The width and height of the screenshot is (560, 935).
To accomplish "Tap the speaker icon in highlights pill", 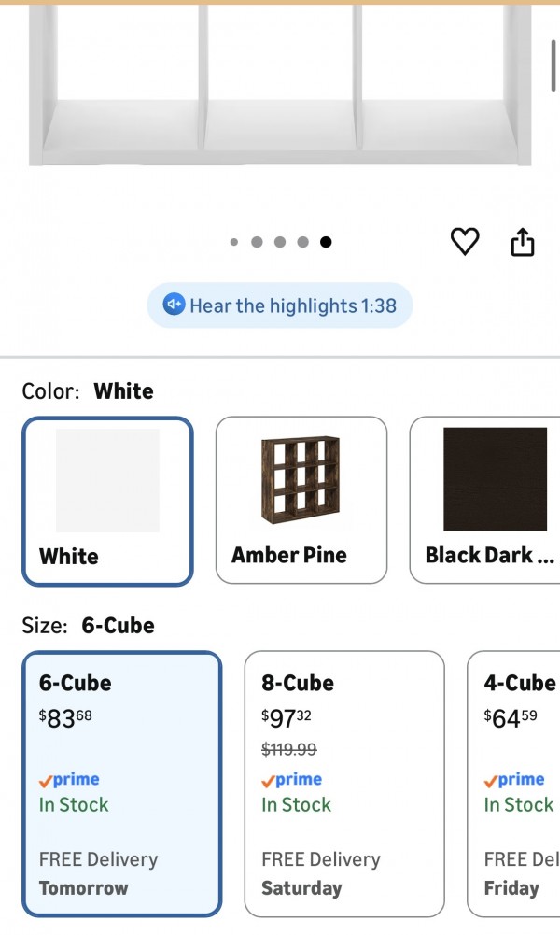I will (174, 305).
